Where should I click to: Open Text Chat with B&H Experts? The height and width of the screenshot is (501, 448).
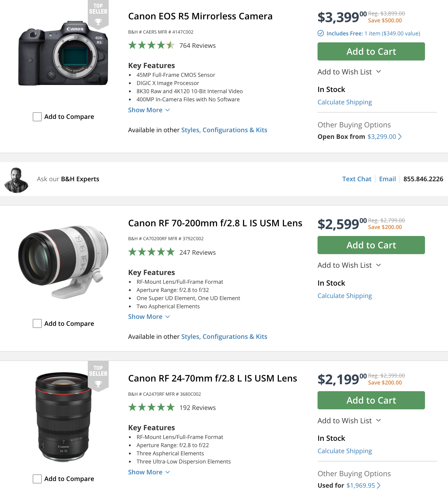[357, 179]
